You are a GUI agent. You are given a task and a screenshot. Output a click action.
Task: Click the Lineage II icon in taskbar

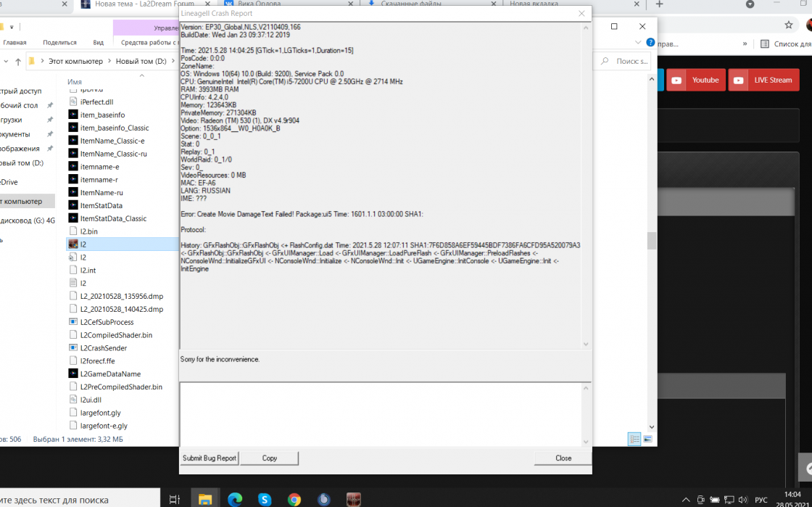[x=354, y=499]
